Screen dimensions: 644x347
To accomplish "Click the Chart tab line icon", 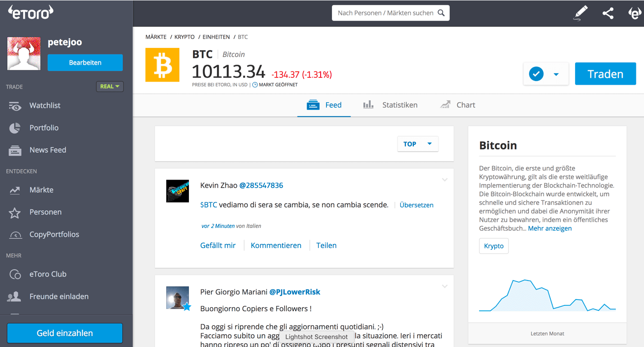I will 445,105.
